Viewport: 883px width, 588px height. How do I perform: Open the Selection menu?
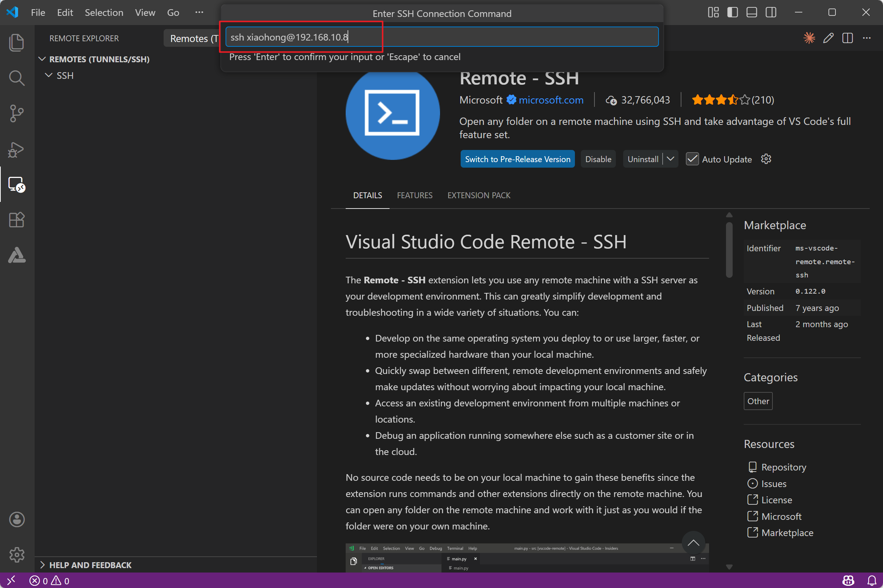[104, 13]
